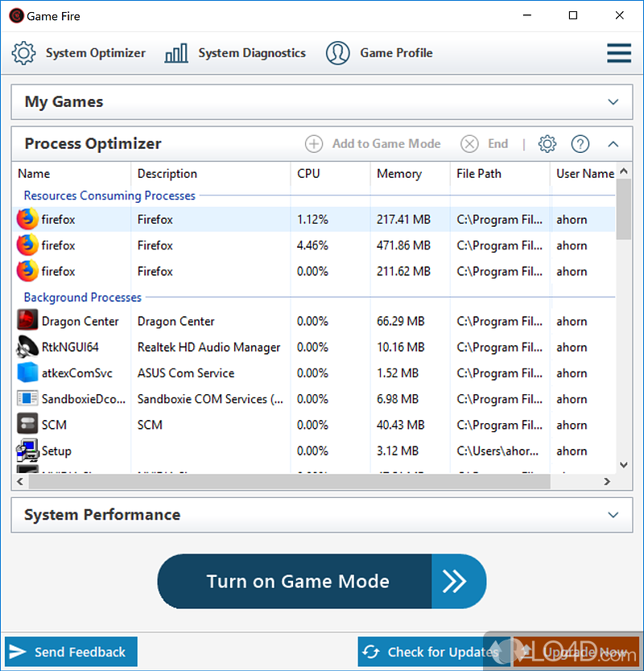Click the End process X icon

469,144
